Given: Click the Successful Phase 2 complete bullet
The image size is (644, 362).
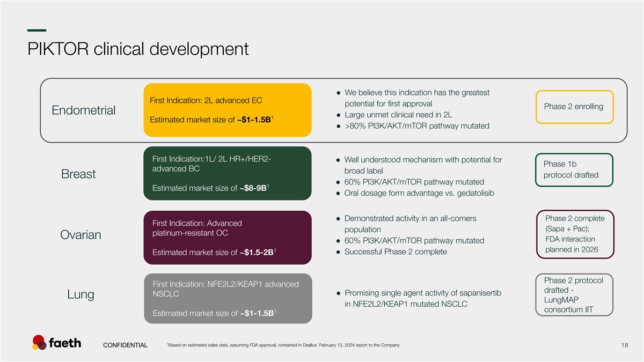Looking at the screenshot, I should point(395,252).
